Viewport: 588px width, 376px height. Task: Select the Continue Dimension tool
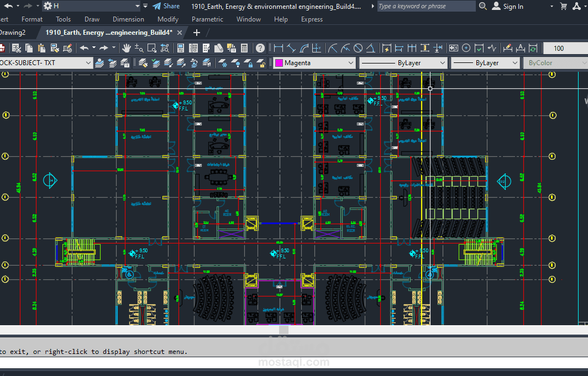point(412,48)
